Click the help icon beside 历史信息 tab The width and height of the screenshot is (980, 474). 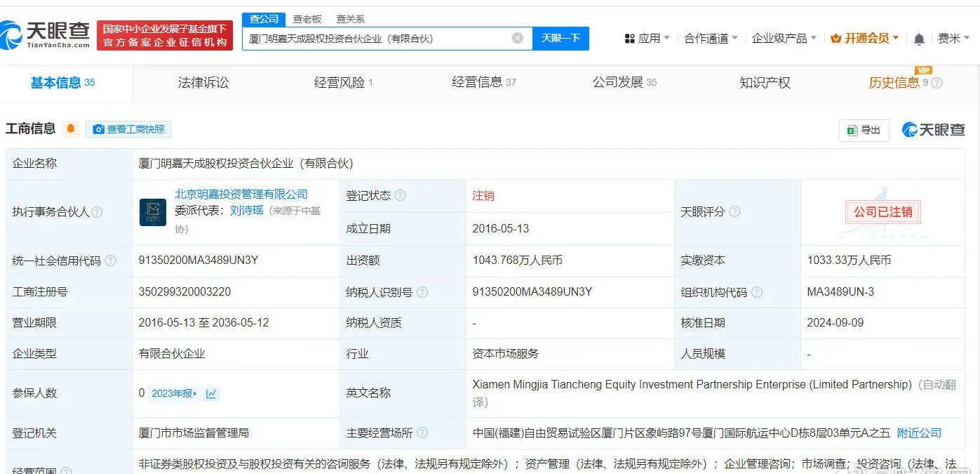point(937,83)
